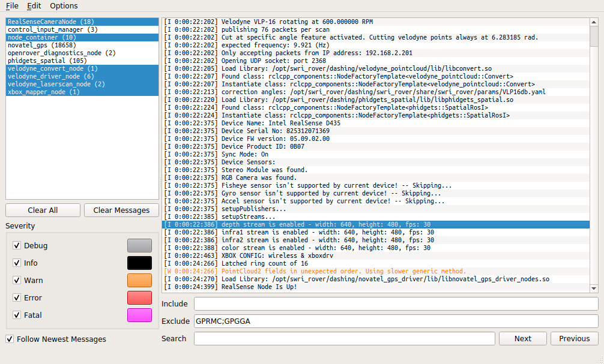
Task: Change the Debug message color swatch
Action: point(139,245)
